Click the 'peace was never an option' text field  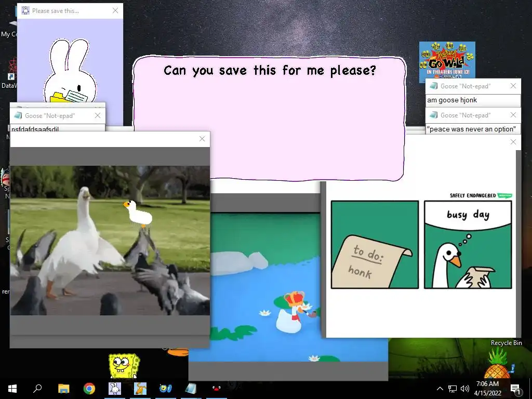pos(473,129)
